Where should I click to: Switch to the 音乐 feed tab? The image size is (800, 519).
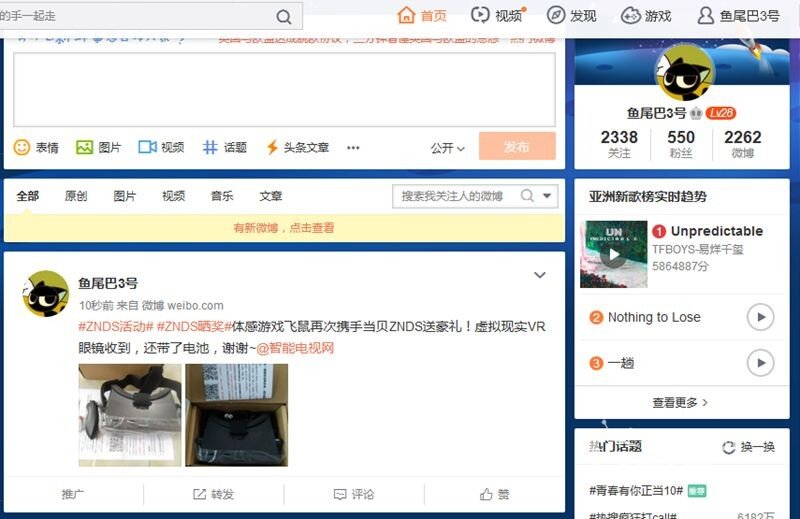point(222,196)
